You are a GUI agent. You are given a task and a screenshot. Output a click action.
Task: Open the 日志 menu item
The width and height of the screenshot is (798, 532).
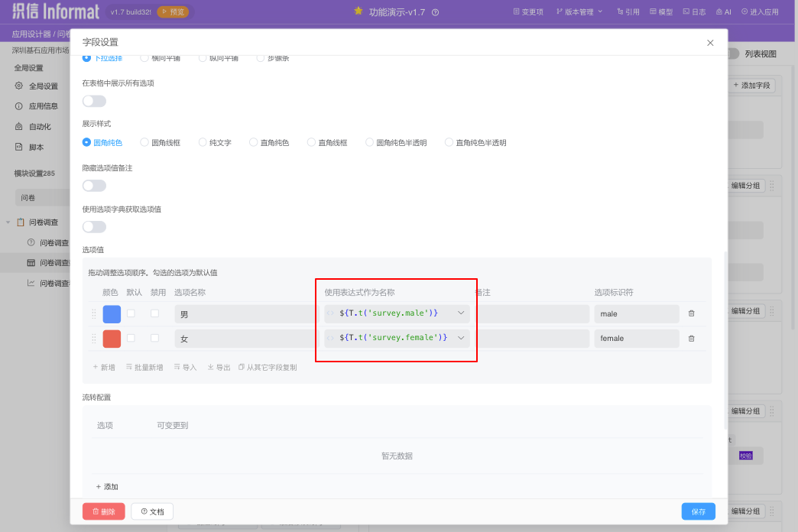coord(694,11)
